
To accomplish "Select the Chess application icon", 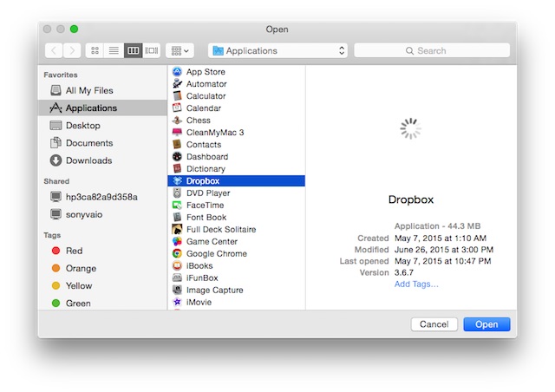I will click(x=177, y=121).
